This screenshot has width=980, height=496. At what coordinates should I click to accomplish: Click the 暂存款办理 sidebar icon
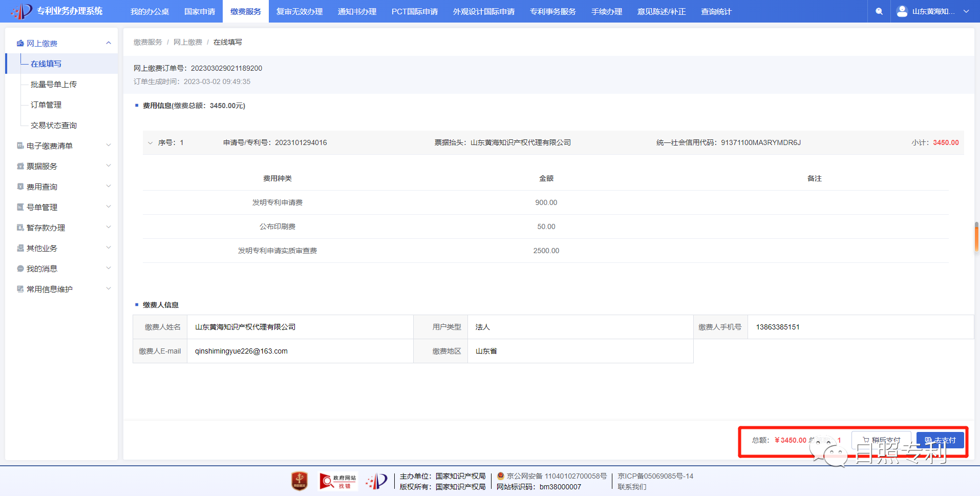(x=20, y=228)
